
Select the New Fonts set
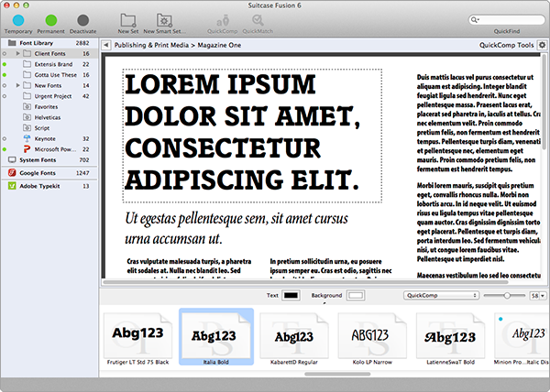[49, 85]
